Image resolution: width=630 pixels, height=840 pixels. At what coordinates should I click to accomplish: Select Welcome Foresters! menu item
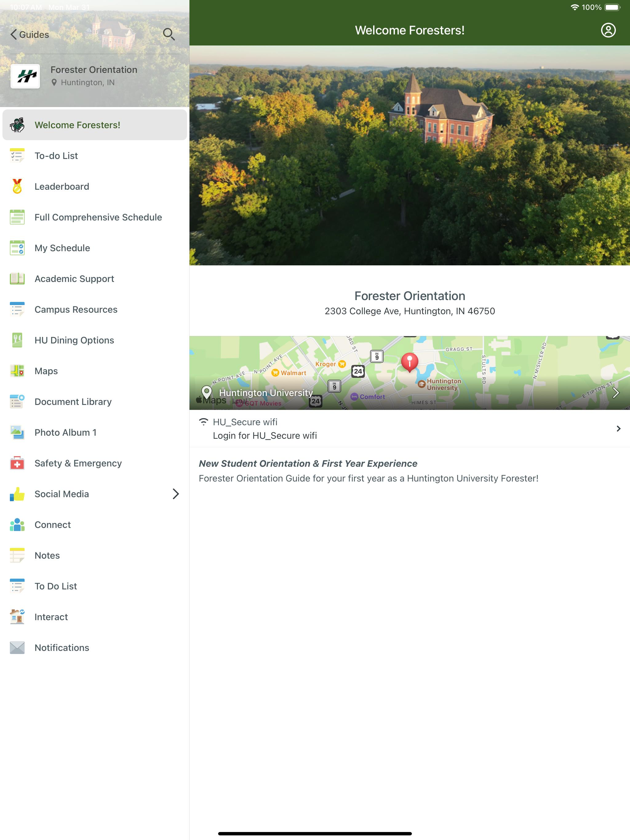click(x=95, y=125)
